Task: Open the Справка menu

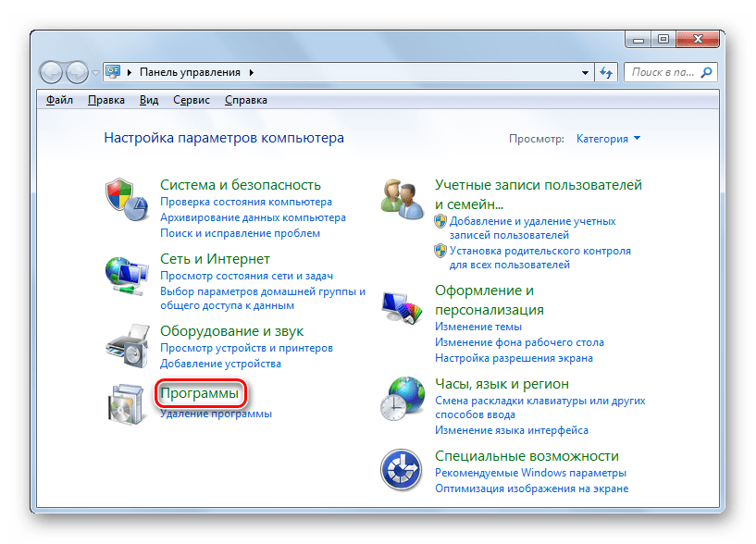Action: pyautogui.click(x=246, y=100)
